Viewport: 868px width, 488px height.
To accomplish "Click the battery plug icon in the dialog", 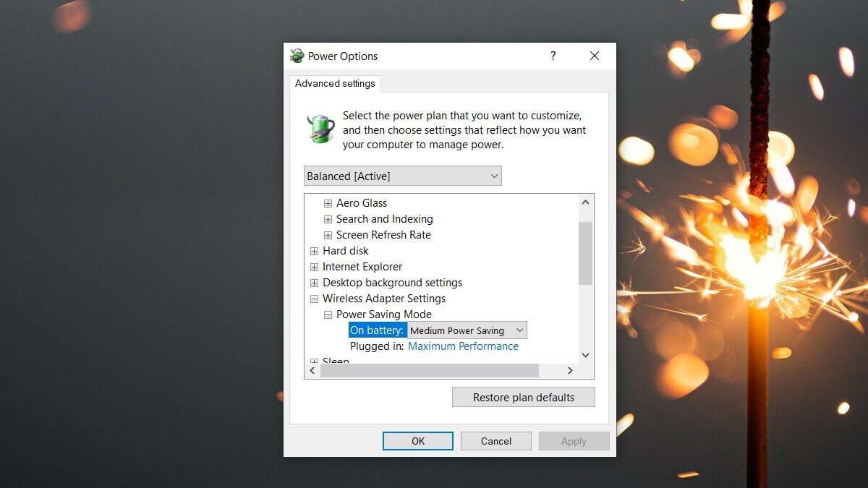I will point(320,129).
